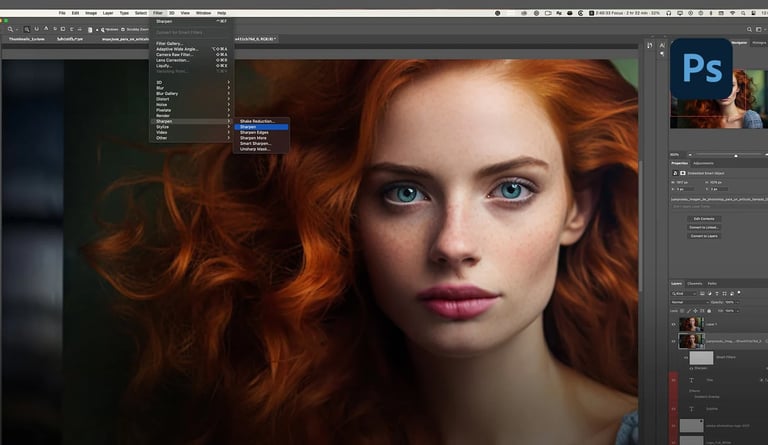Click the canvas vertical scrollbar
Viewport: 768px width, 445px height.
coord(641,225)
